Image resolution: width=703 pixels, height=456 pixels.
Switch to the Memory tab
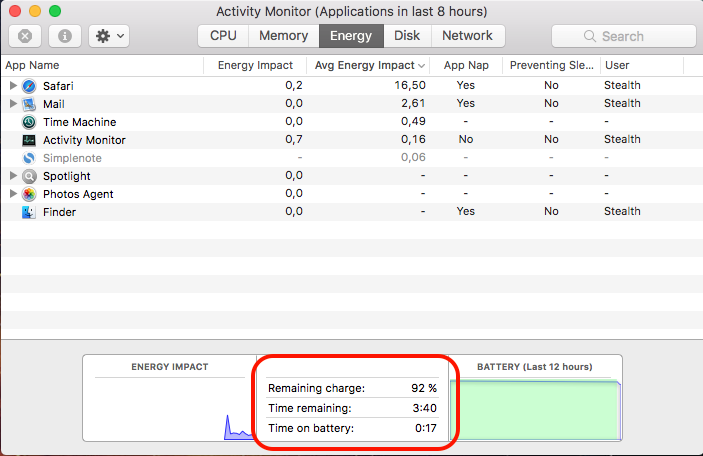284,36
